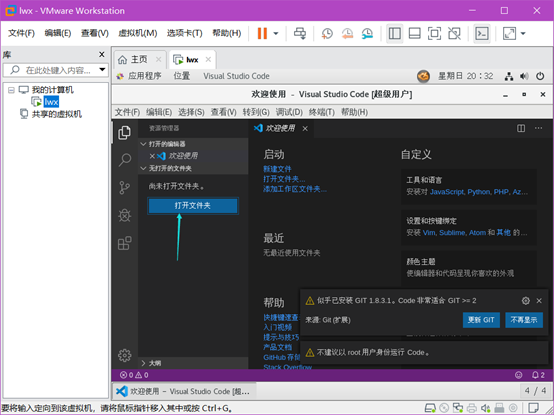Click the guest clock 星期日 20:32

(x=465, y=76)
